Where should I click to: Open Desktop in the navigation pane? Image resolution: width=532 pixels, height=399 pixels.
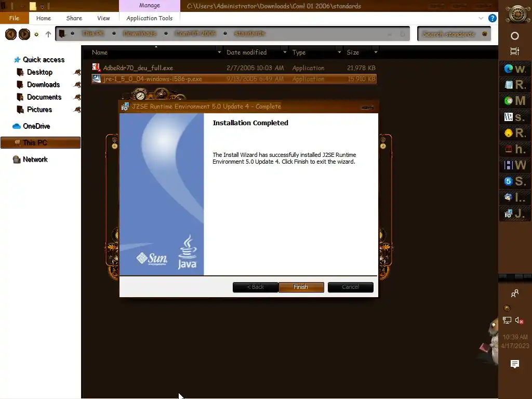click(39, 72)
